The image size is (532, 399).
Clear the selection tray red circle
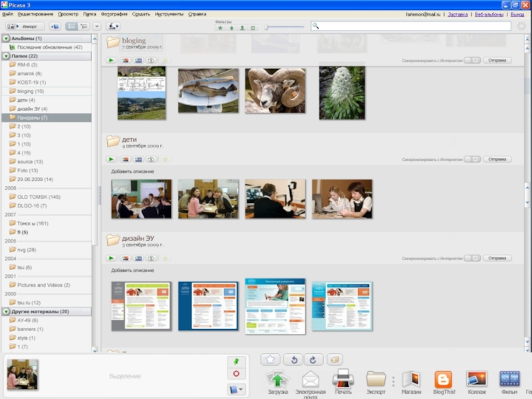tap(236, 374)
